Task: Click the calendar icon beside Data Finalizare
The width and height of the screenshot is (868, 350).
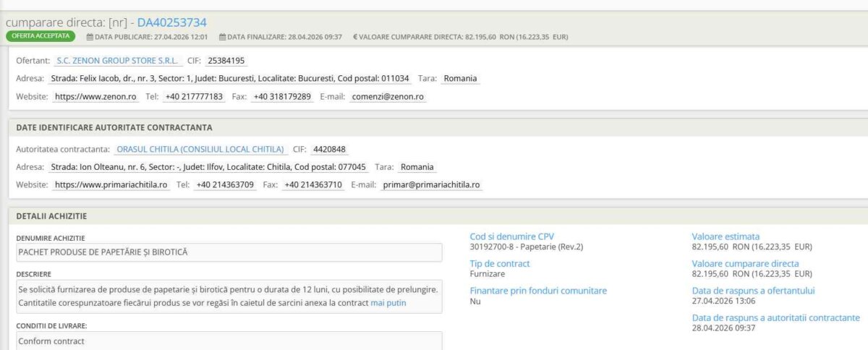Action: [x=222, y=36]
